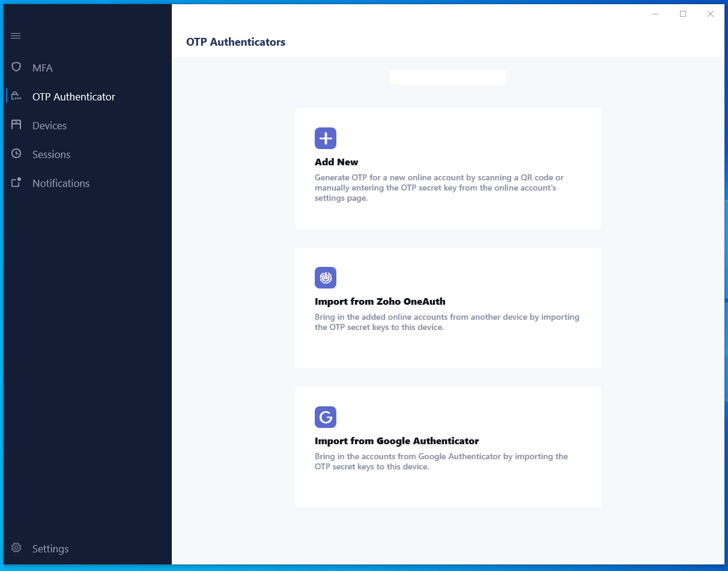
Task: Click the Google G import icon
Action: (326, 417)
